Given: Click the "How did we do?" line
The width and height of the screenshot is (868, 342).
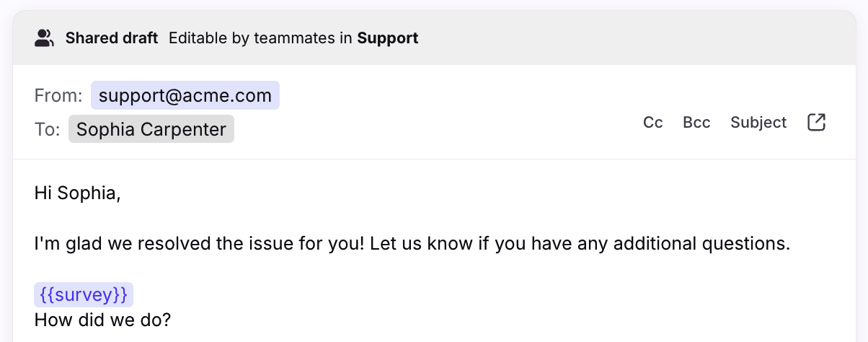Looking at the screenshot, I should pos(102,319).
